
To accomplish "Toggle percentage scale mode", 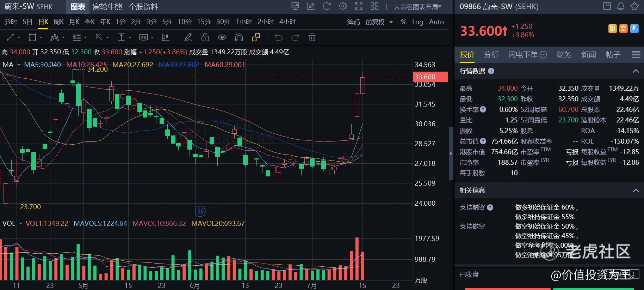I will pyautogui.click(x=404, y=22).
